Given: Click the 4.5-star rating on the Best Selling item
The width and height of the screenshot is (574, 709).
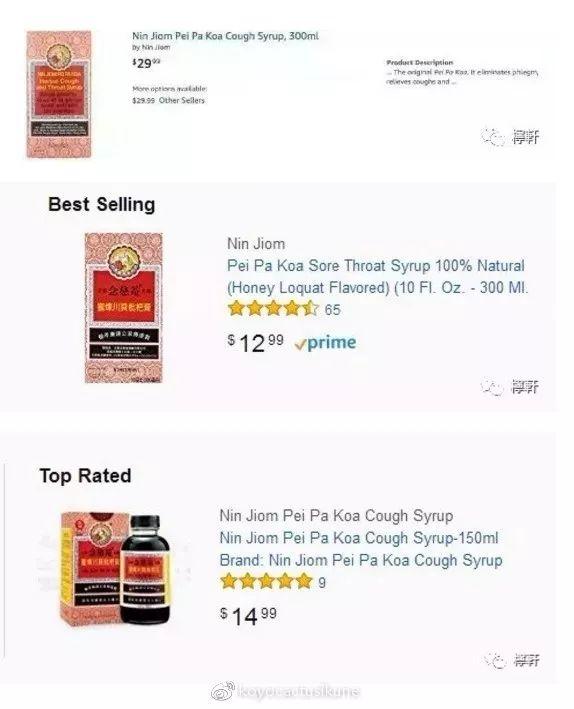Looking at the screenshot, I should point(273,309).
